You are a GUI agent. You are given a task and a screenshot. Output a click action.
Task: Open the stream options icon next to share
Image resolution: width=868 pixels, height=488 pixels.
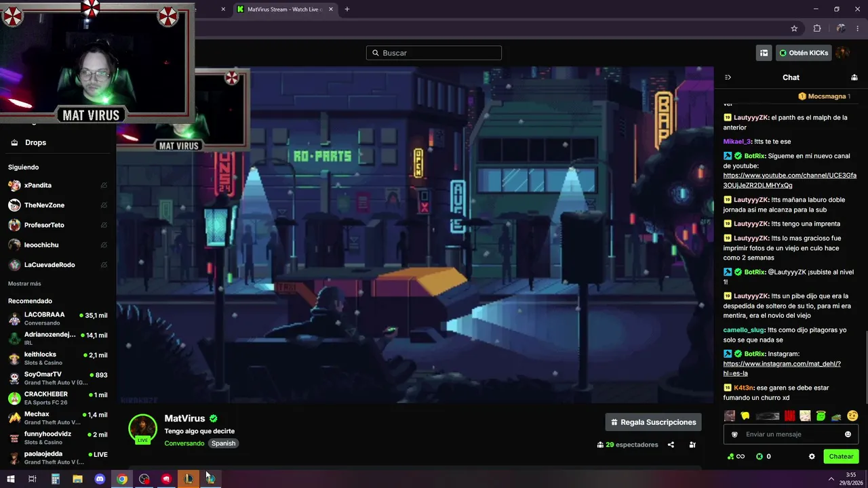[x=692, y=445]
